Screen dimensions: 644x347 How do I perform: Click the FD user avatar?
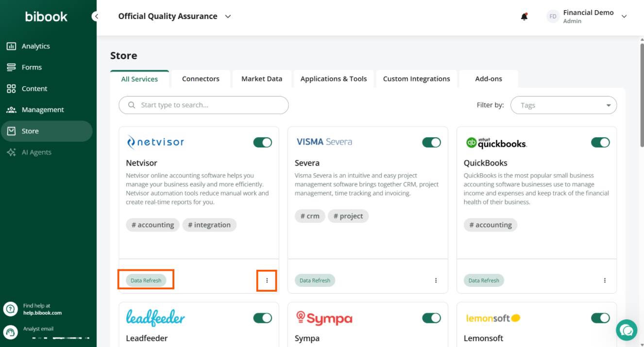pos(553,17)
